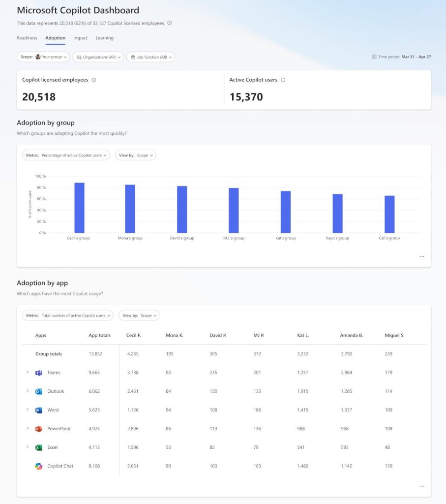Click the Cecil's group bar
446x504 pixels.
click(x=79, y=208)
